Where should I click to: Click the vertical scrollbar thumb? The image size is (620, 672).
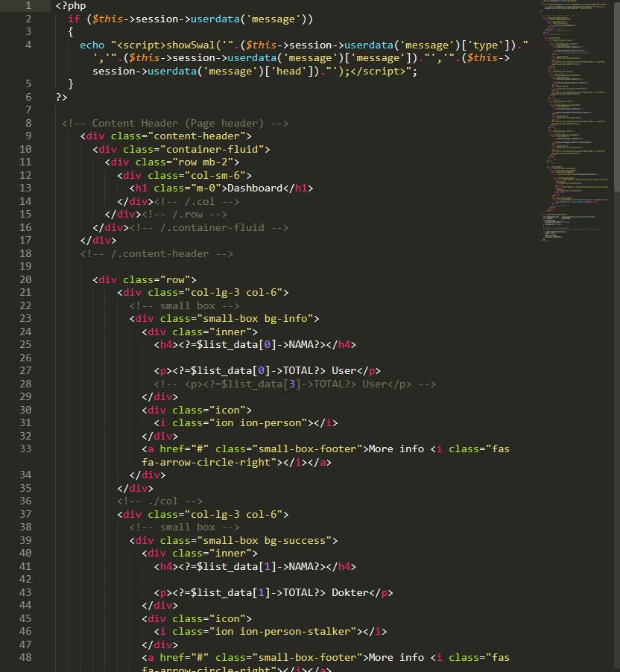[617, 96]
